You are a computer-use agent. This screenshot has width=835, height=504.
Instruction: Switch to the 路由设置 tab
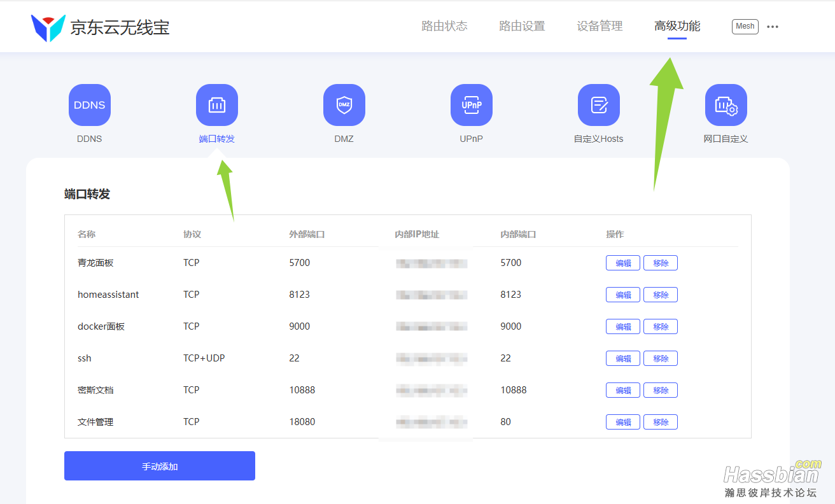[522, 26]
